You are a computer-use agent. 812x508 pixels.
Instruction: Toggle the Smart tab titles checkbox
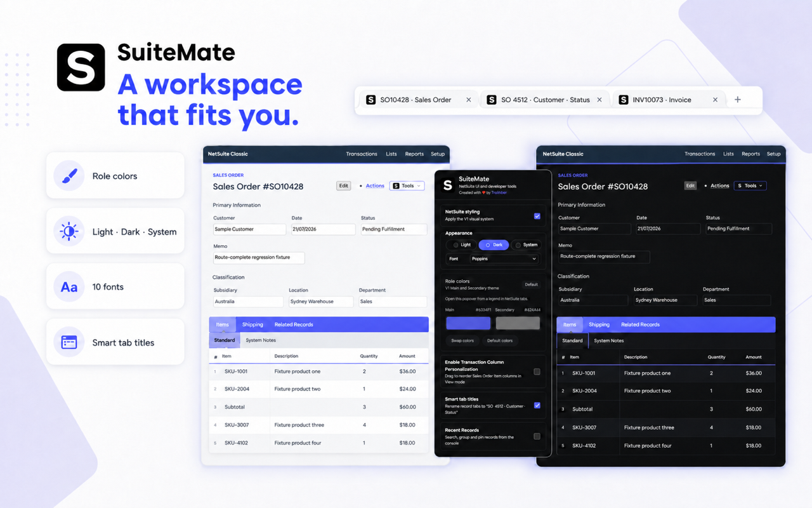(x=537, y=405)
